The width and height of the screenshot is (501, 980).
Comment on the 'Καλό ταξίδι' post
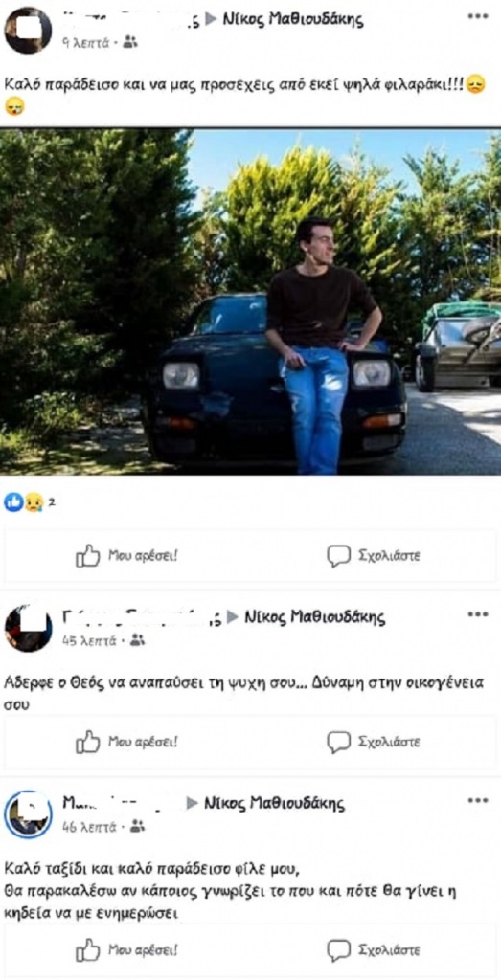click(x=374, y=950)
